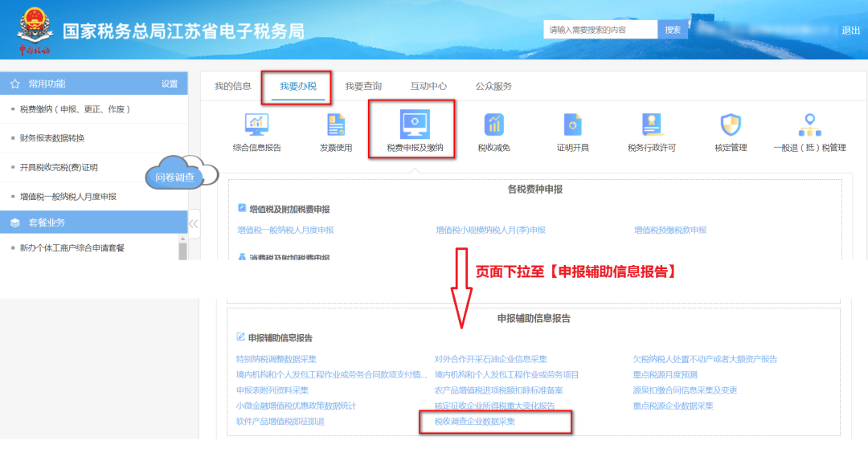Switch to the 我要办税 tab

[297, 86]
